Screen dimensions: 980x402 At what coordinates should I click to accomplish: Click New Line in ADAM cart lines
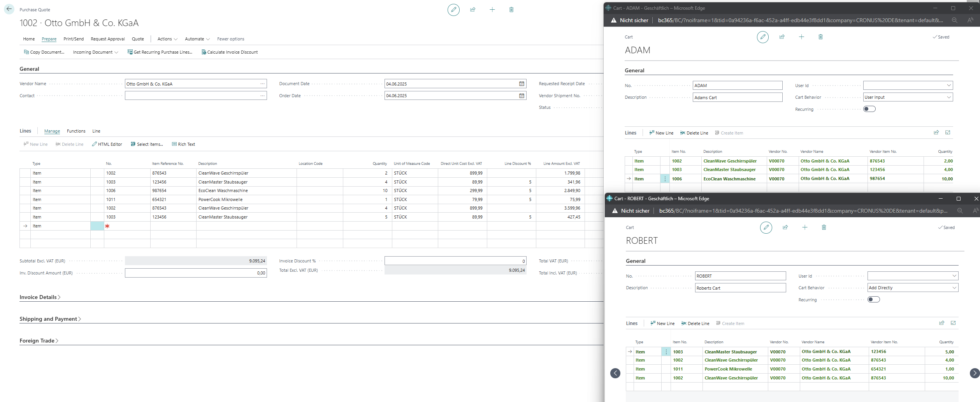pos(661,133)
